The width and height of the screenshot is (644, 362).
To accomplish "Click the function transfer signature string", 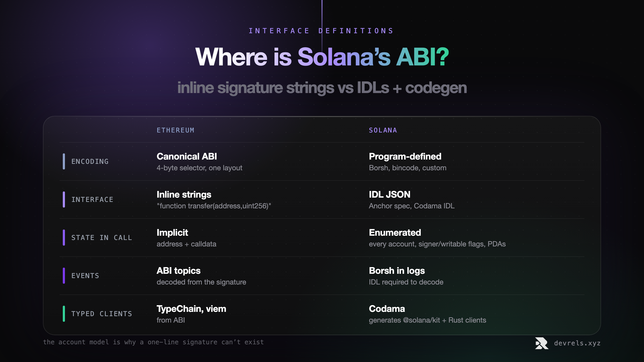I will click(214, 206).
